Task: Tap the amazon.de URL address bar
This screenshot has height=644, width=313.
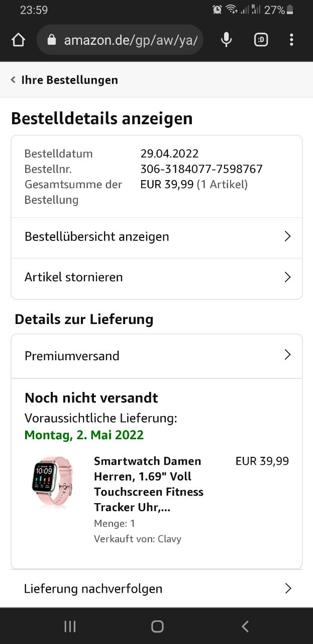Action: 130,40
